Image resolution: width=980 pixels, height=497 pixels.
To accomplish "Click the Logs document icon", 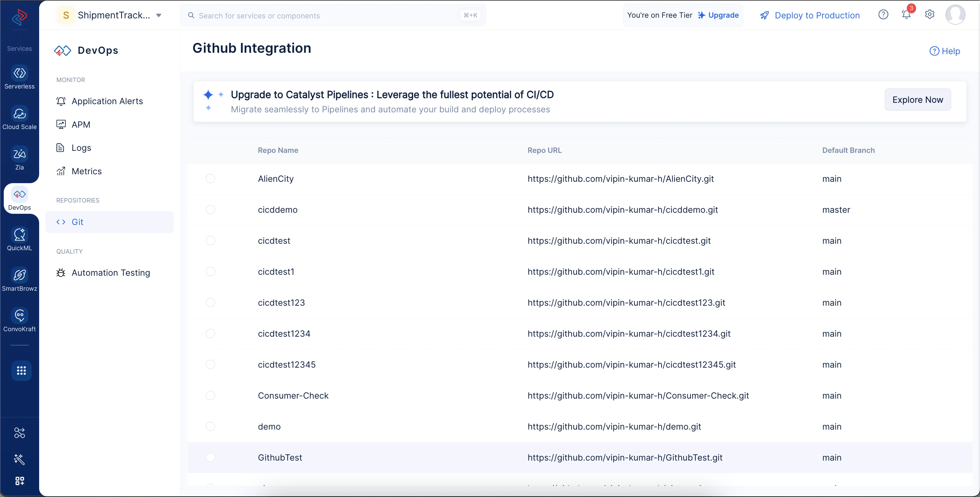I will [x=61, y=148].
